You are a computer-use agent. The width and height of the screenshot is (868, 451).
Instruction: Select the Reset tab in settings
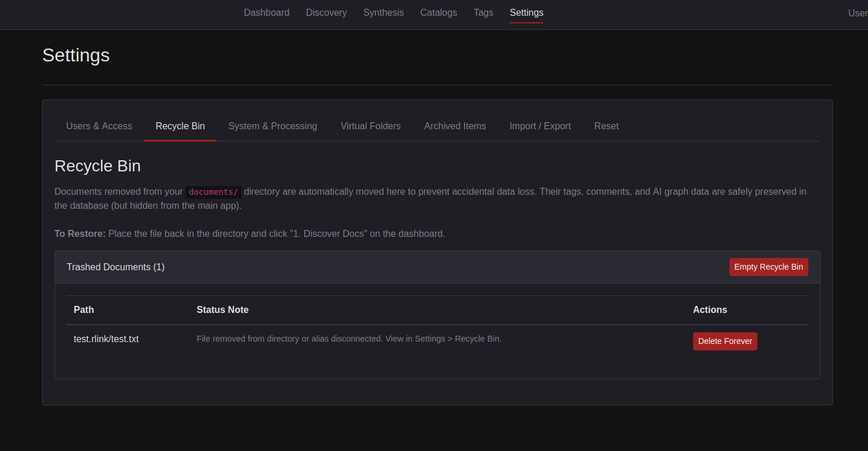(x=606, y=126)
